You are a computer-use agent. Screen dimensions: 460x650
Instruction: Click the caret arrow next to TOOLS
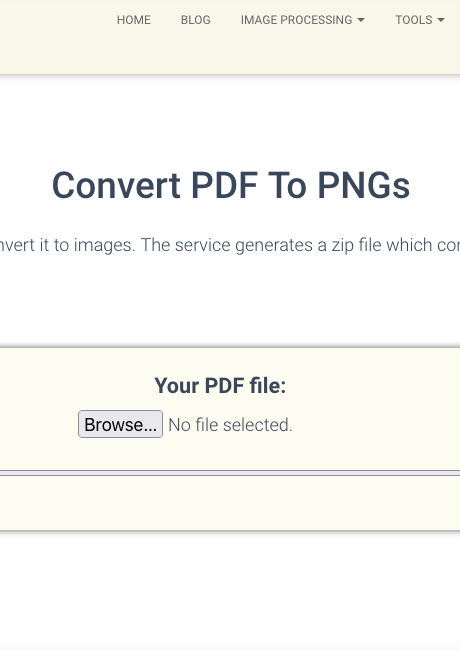[x=441, y=20]
